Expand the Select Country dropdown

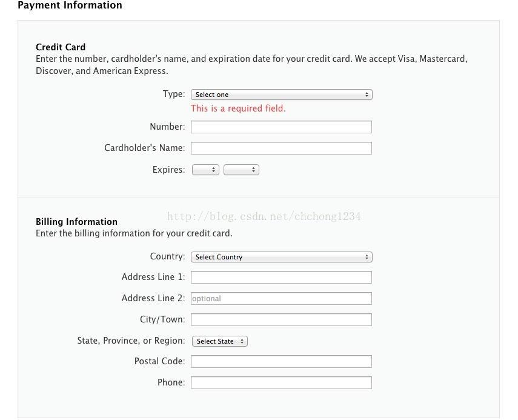click(281, 257)
